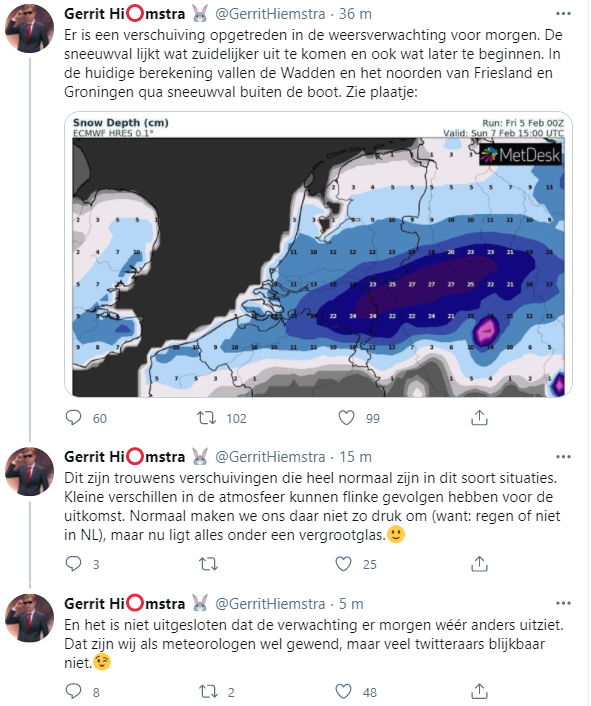
Task: Like the third tweet with 48 likes
Action: click(x=343, y=691)
